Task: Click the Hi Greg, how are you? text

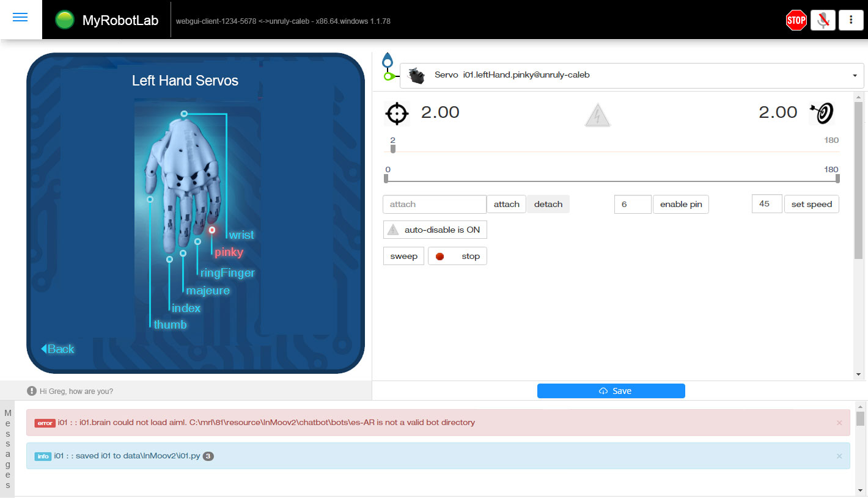Action: click(x=76, y=391)
